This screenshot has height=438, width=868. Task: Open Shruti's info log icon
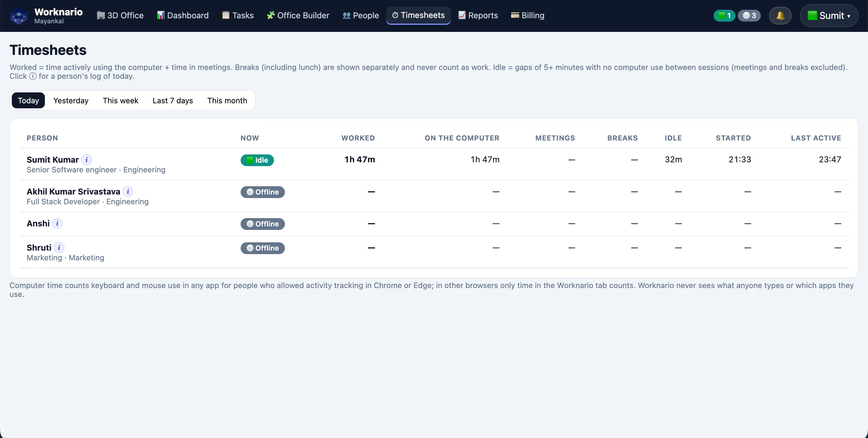[x=59, y=248]
